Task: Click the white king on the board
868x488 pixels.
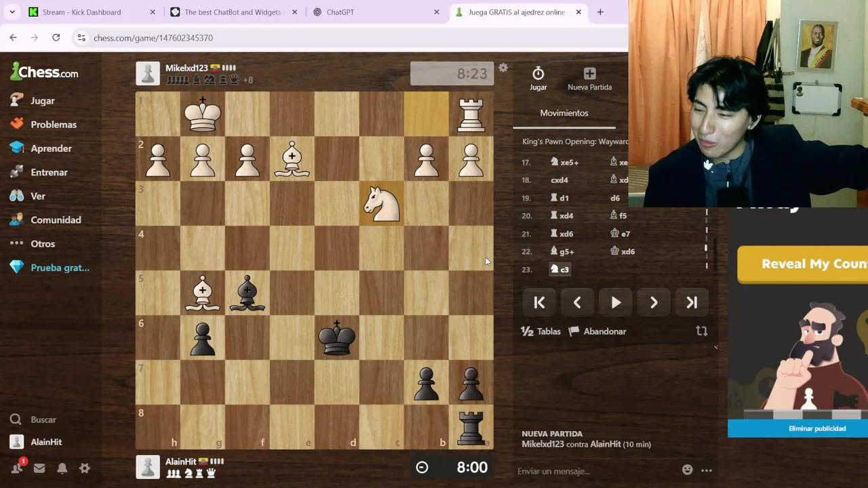Action: 203,114
